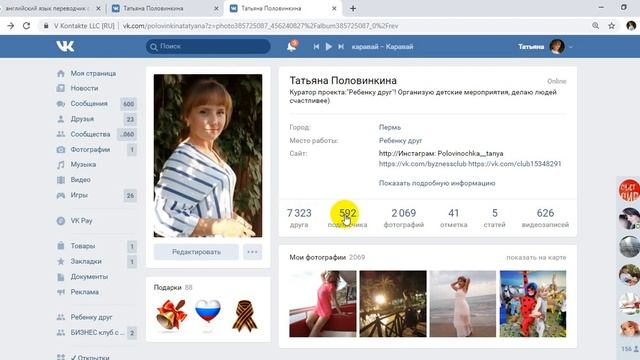The width and height of the screenshot is (640, 360).
Task: Click the Пермь city link
Action: point(390,127)
